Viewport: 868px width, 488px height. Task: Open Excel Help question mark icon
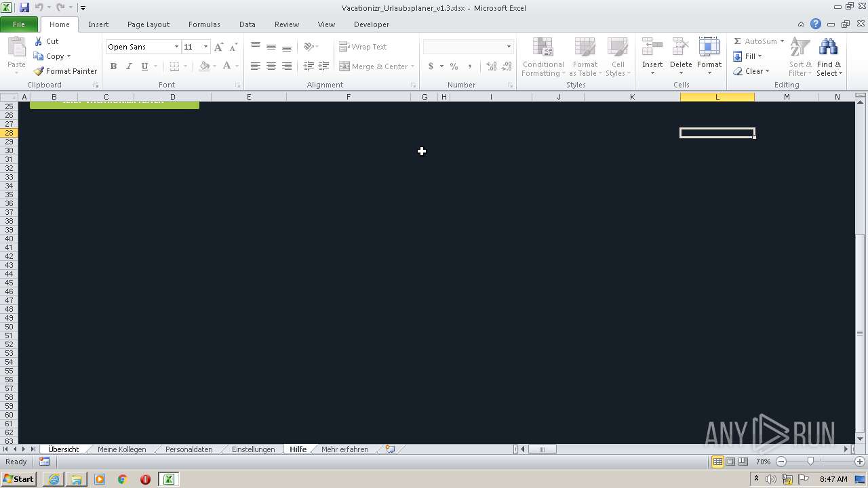(816, 24)
